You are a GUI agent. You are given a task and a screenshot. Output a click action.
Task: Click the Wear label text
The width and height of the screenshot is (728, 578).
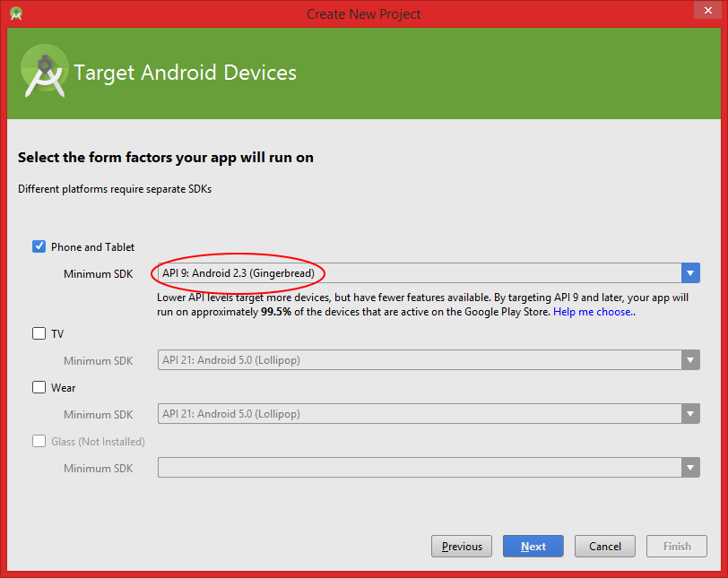(63, 388)
